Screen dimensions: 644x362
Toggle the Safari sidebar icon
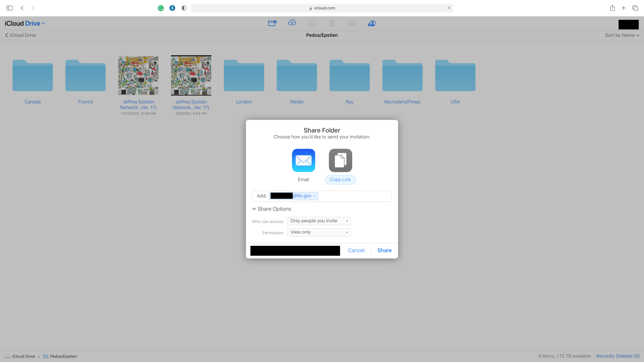point(9,8)
